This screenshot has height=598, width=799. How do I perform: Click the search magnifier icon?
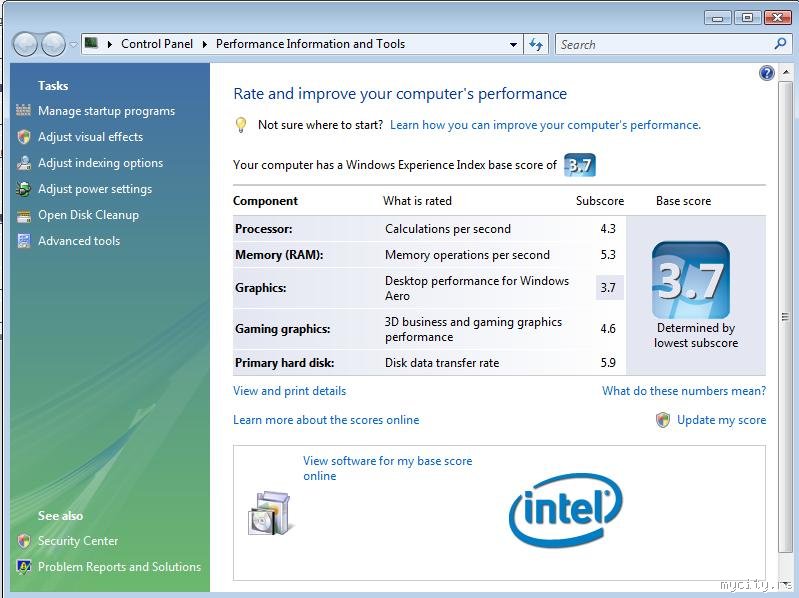(x=780, y=44)
